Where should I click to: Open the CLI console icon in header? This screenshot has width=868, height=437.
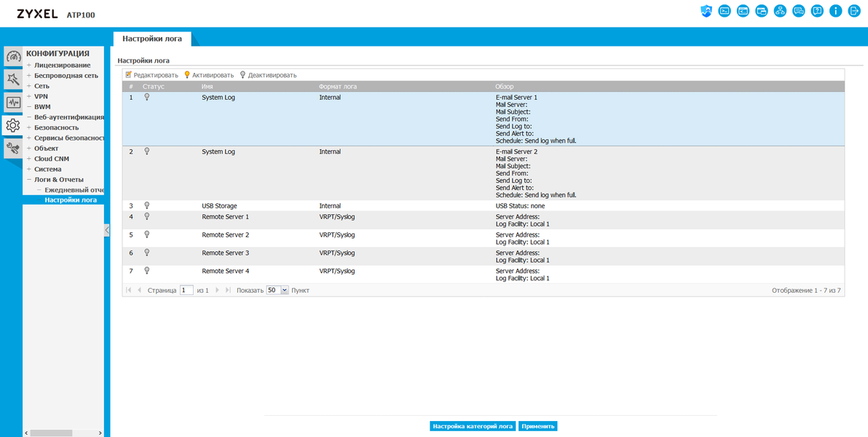[x=724, y=10]
